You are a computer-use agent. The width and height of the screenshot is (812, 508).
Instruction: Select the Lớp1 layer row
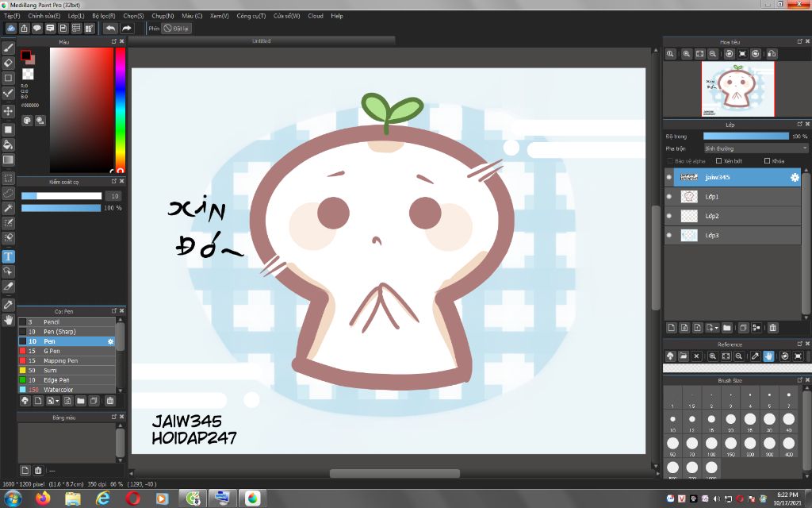pyautogui.click(x=732, y=197)
